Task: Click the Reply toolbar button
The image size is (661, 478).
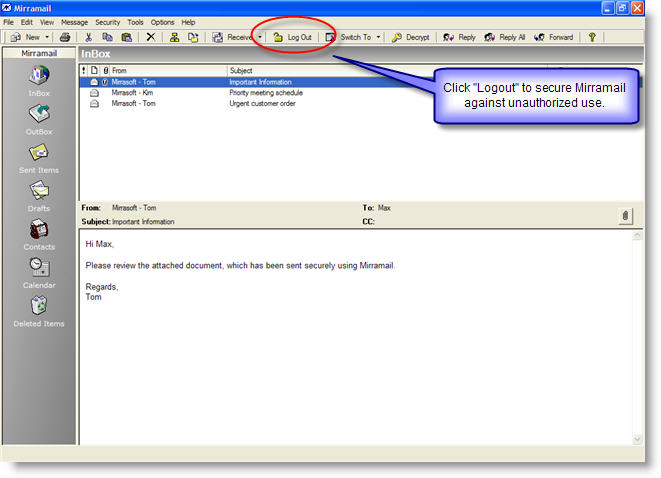Action: pyautogui.click(x=459, y=37)
